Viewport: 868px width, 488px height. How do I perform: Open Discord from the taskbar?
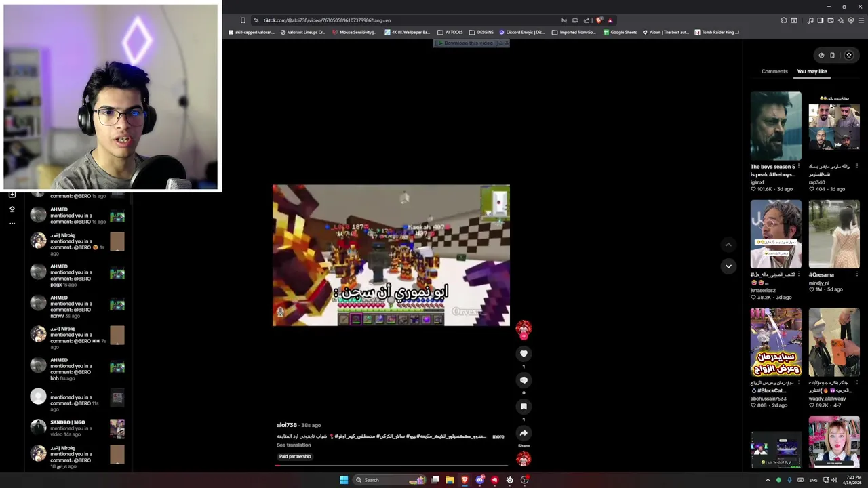[x=480, y=480]
